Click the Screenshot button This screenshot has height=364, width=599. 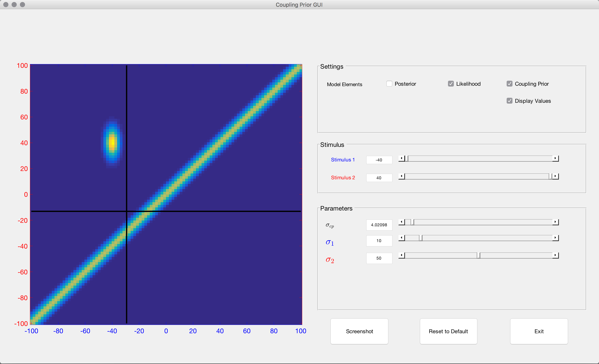[359, 331]
